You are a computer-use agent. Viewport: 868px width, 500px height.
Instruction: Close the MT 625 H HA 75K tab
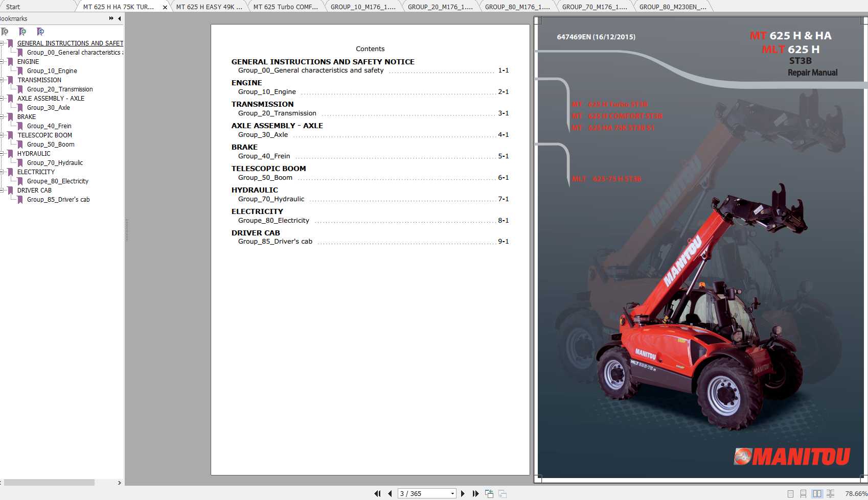tap(165, 7)
